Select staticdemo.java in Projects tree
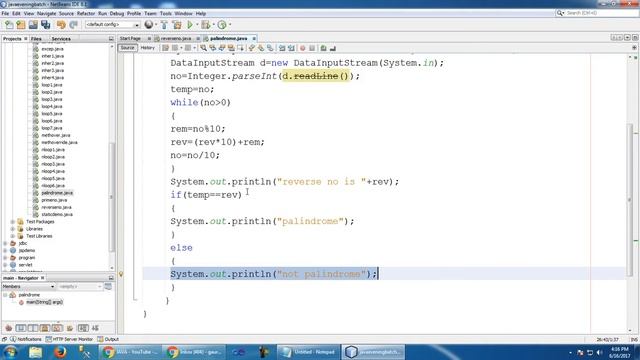This screenshot has height=360, width=640. pyautogui.click(x=57, y=215)
